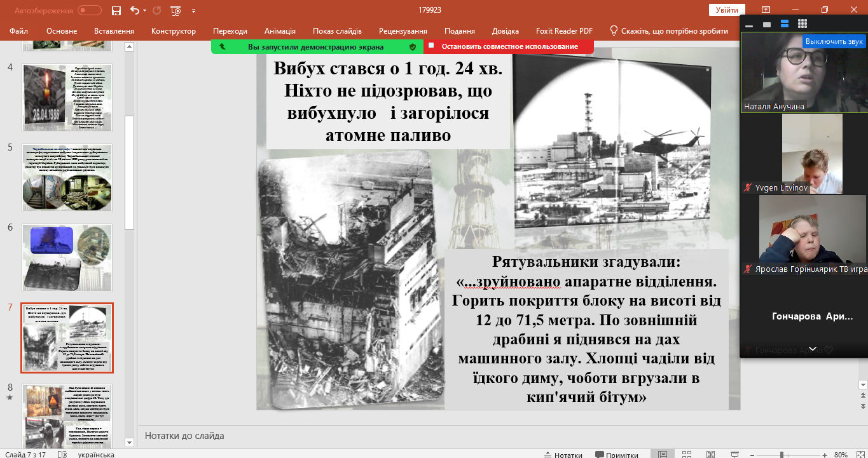Screen dimensions: 868x458
Task: Go to previous slide with double-arrow button
Action: pos(863,396)
